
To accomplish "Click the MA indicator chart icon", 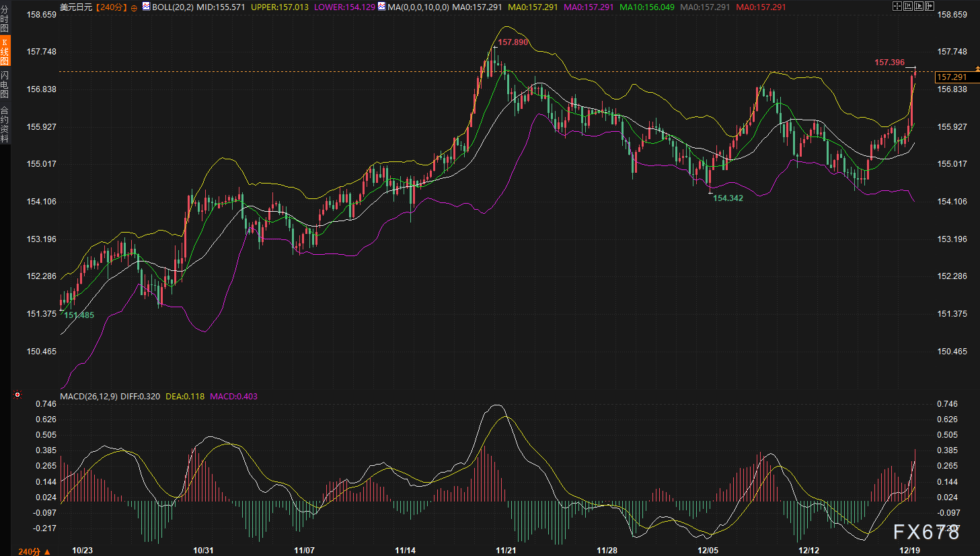I will coord(381,7).
